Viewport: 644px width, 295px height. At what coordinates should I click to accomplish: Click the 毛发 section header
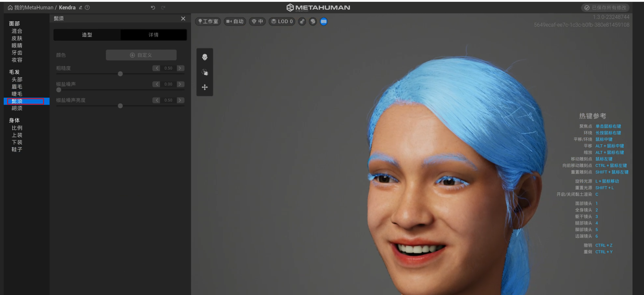tap(14, 72)
